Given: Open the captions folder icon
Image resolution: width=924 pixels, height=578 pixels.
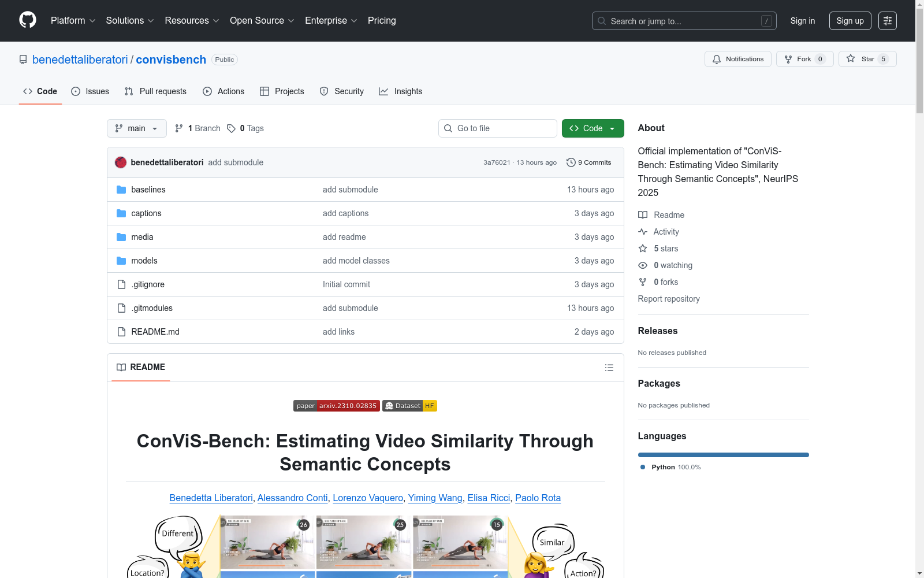Looking at the screenshot, I should click(121, 213).
